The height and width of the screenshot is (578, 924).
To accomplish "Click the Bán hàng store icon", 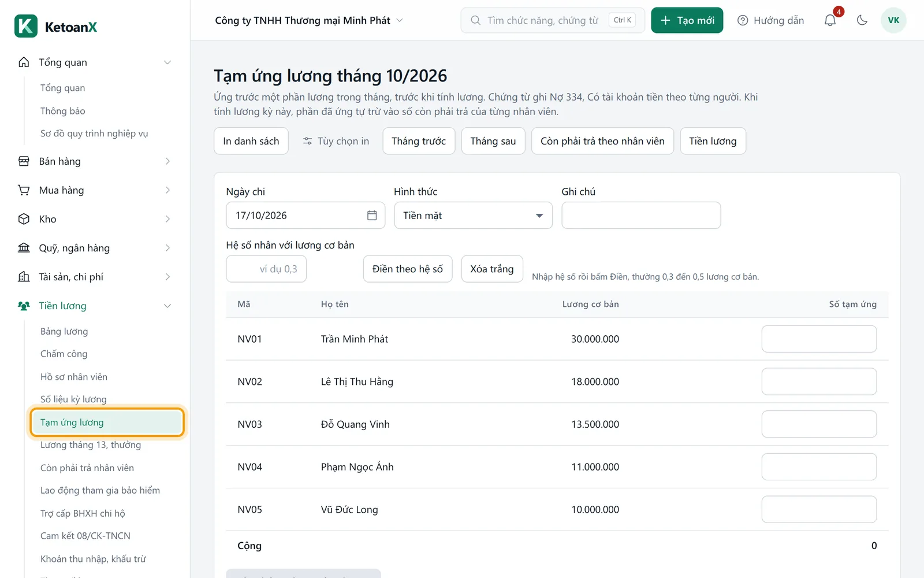I will tap(24, 161).
